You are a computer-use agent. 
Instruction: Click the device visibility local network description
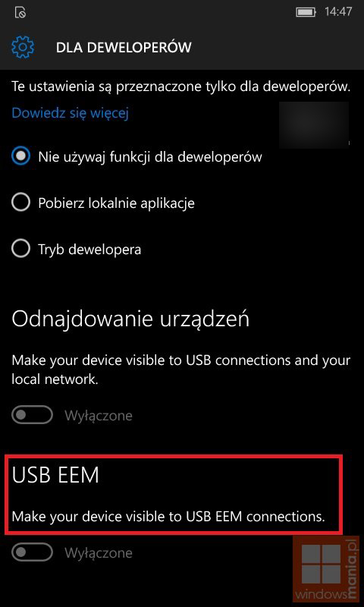(x=181, y=370)
